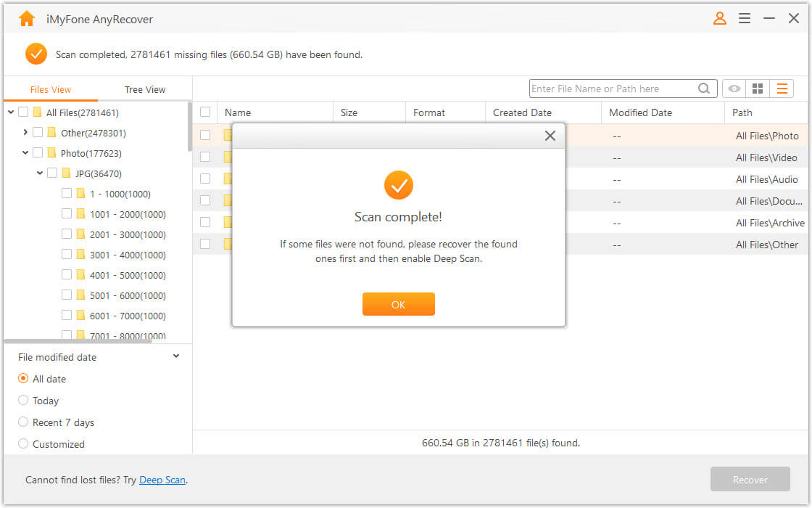Viewport: 812px width, 508px height.
Task: Switch to list view icon
Action: [x=782, y=89]
